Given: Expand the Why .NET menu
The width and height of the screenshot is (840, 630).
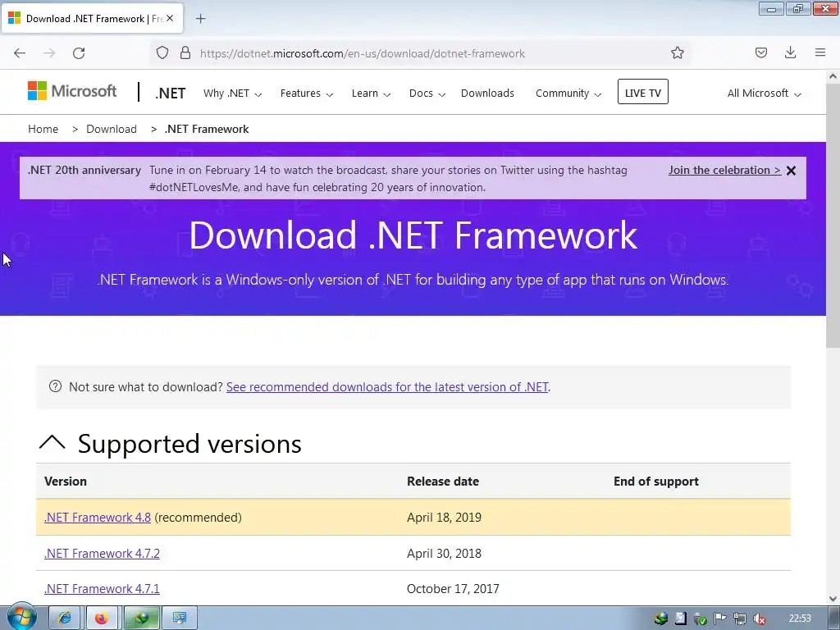Looking at the screenshot, I should pyautogui.click(x=232, y=94).
